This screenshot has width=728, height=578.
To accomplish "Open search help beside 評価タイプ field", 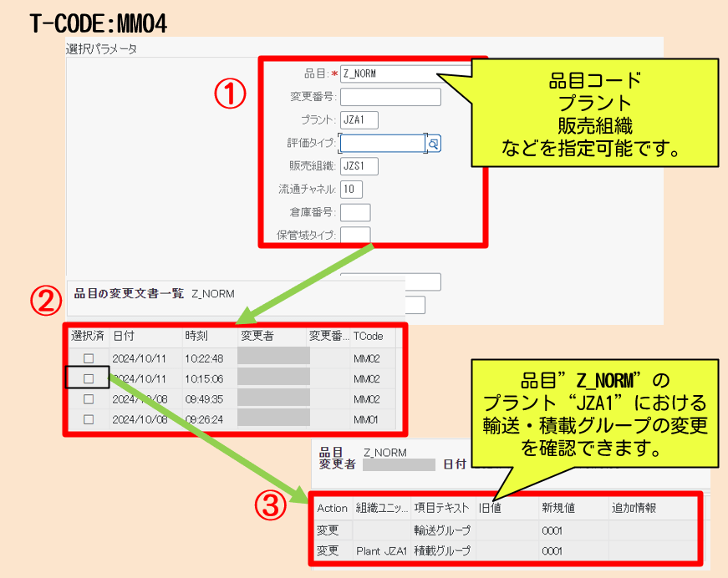I will point(434,144).
